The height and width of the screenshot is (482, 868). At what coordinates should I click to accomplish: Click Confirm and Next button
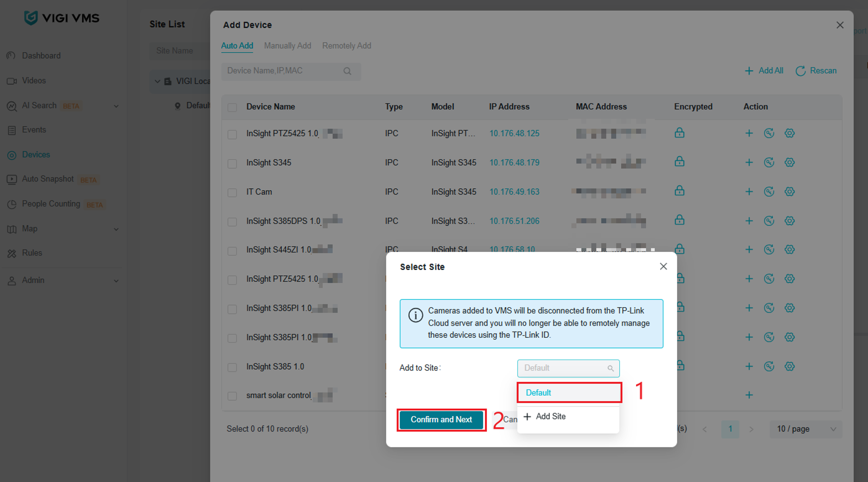click(441, 420)
